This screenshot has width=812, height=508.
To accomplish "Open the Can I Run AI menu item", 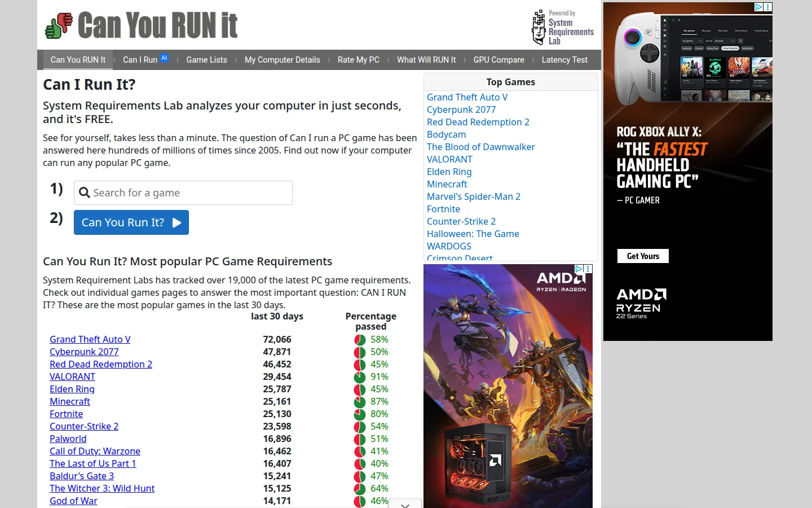I will point(145,60).
